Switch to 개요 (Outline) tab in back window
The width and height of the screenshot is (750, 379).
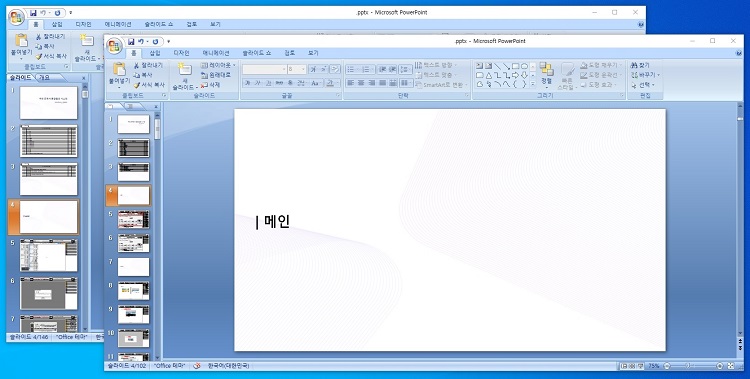44,77
